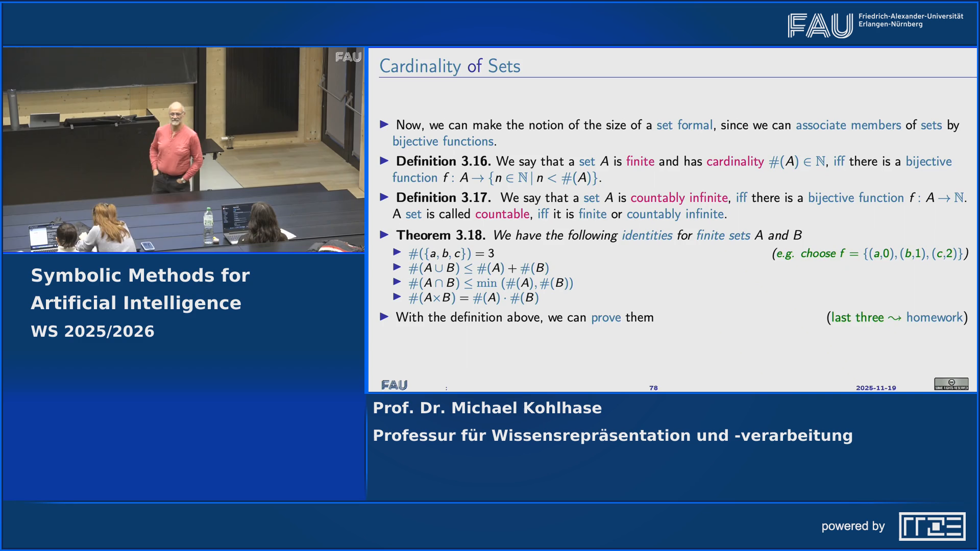
Task: Click the FAU logo in the top banner
Action: point(820,23)
